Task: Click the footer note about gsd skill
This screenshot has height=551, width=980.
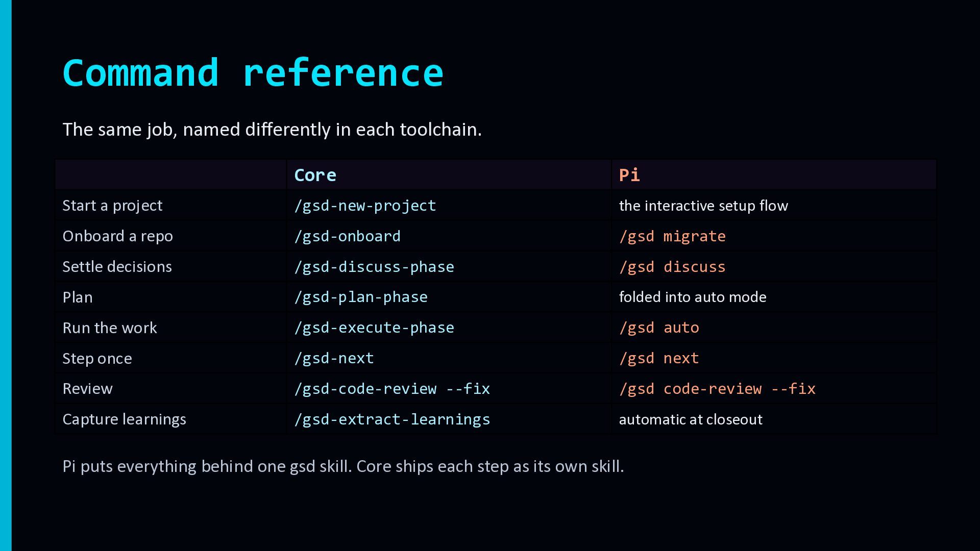Action: 343,466
